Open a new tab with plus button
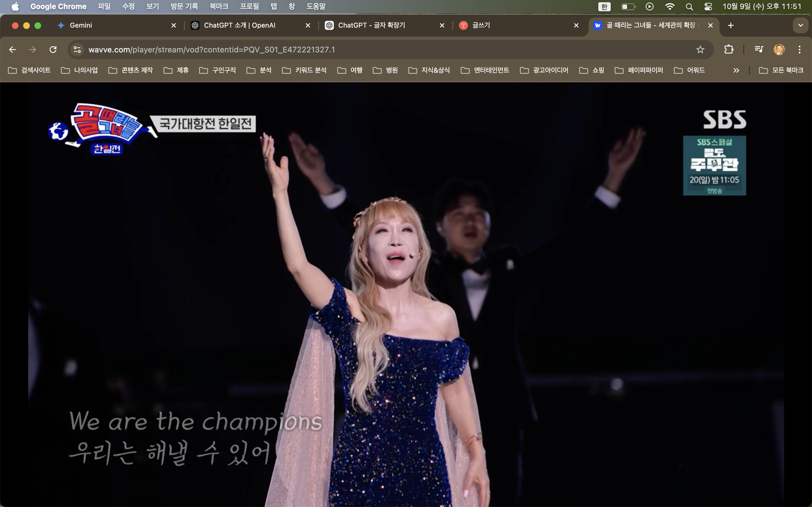Screen dimensions: 812x507 point(731,25)
